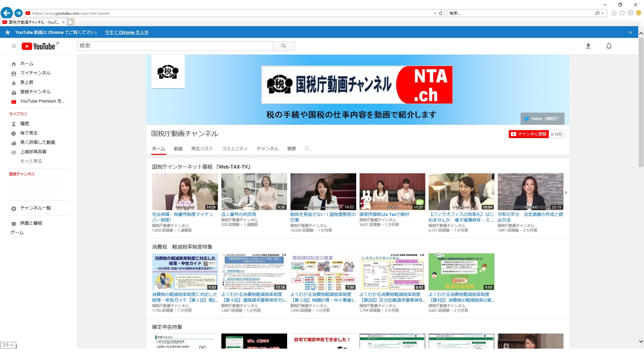The height and width of the screenshot is (362, 644).
Task: Subscribe with the チャンネル登録 button
Action: click(x=529, y=134)
